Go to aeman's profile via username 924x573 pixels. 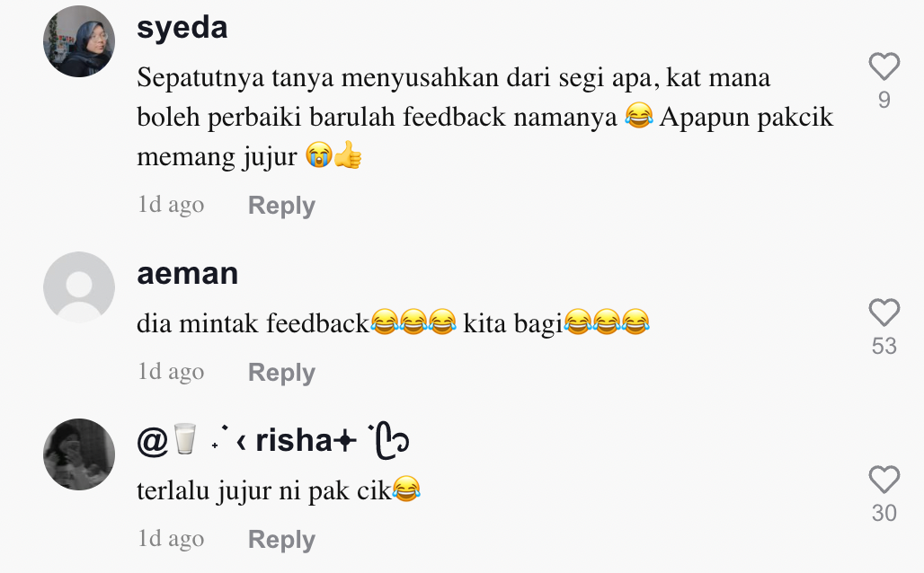188,273
